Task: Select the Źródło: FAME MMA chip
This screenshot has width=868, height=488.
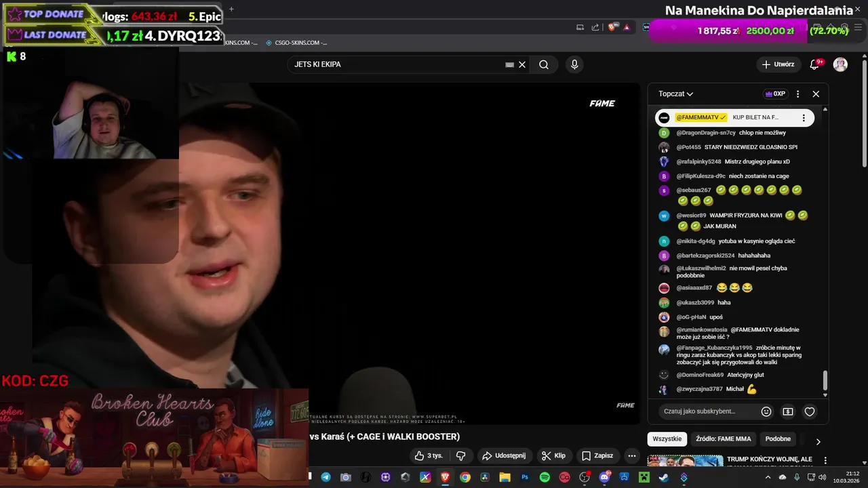Action: pos(724,439)
